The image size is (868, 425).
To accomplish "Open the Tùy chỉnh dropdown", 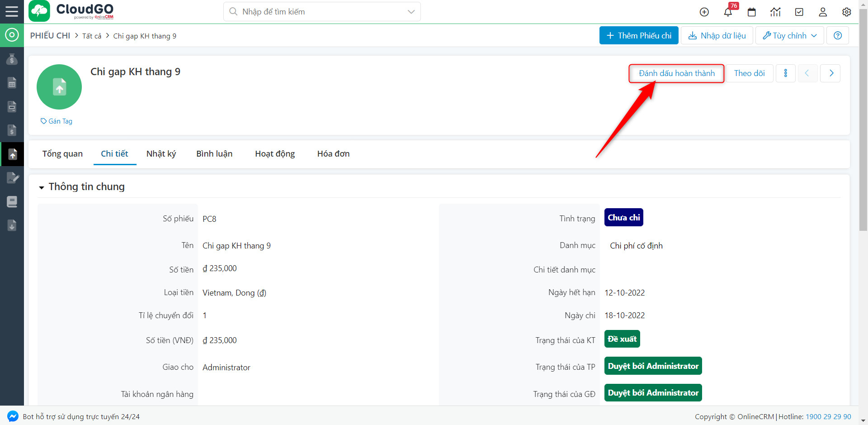I will coord(789,35).
